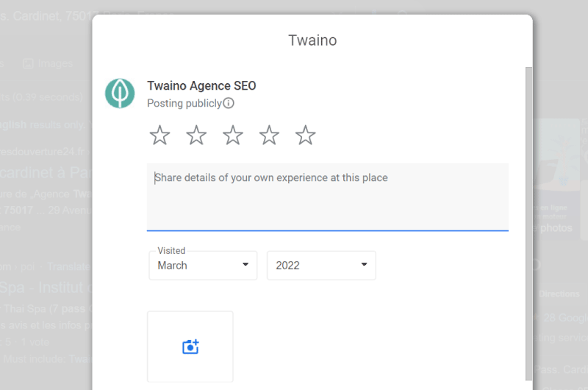Choose the third star rating
588x390 pixels.
tap(232, 135)
